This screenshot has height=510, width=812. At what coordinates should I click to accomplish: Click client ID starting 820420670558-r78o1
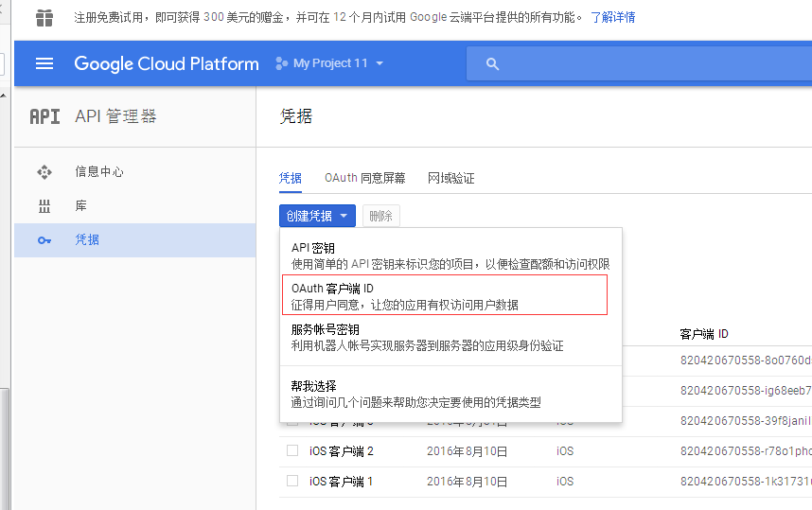(746, 451)
